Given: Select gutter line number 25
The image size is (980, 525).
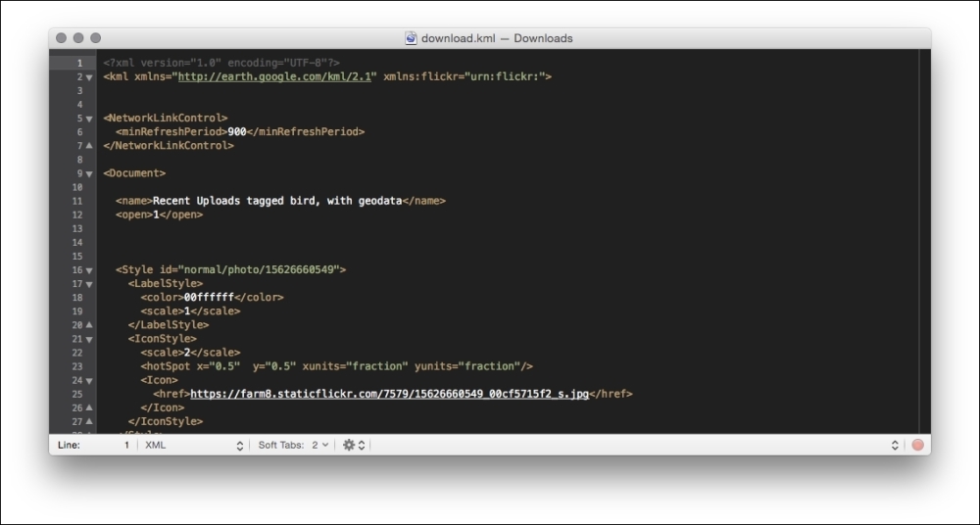Looking at the screenshot, I should pyautogui.click(x=76, y=395).
